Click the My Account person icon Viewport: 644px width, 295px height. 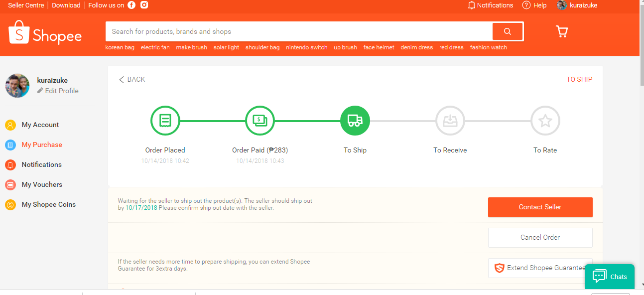coord(10,125)
